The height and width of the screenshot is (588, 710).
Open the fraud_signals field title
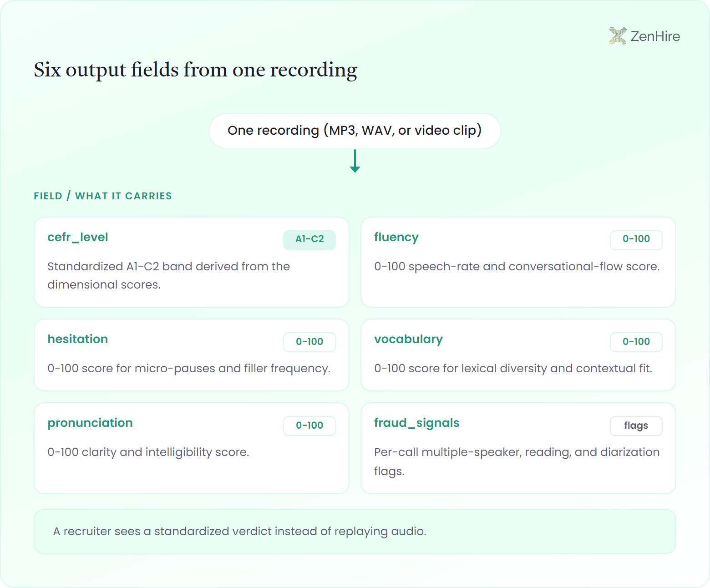(416, 423)
